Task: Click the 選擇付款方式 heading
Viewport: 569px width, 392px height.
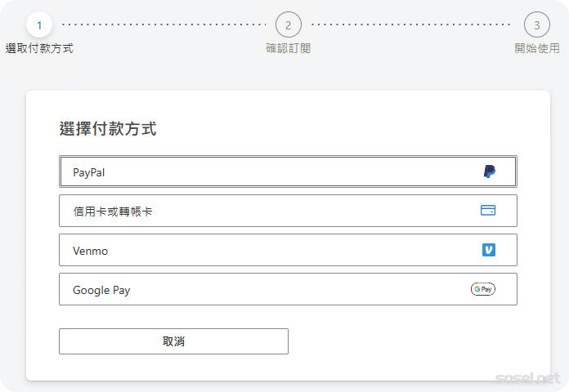Action: (x=108, y=128)
